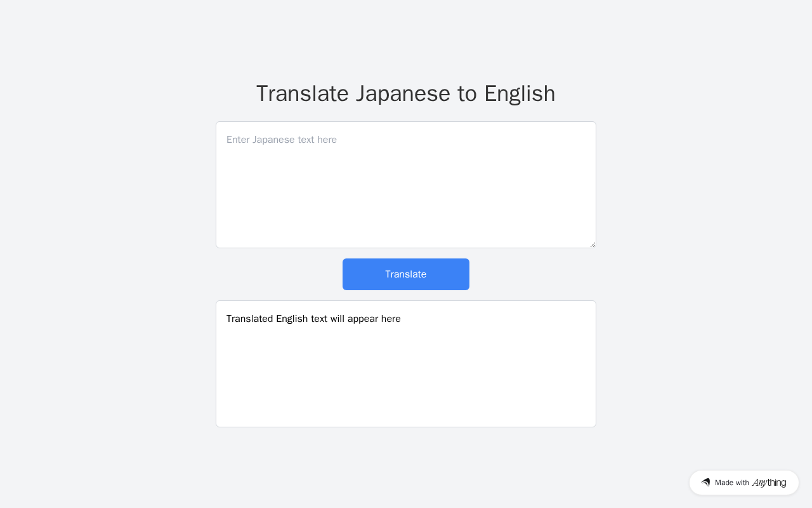Click the empty lower area of the output box
This screenshot has width=812, height=508.
coord(406,381)
